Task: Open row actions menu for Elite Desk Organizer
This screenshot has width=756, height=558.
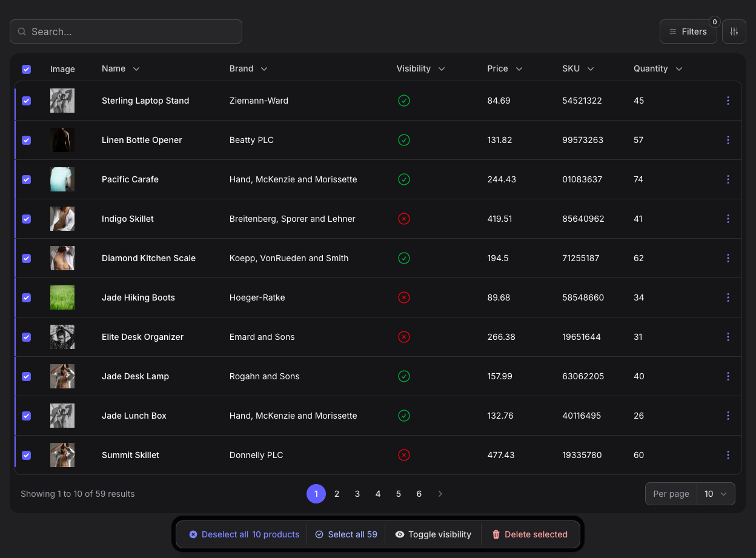Action: point(728,337)
